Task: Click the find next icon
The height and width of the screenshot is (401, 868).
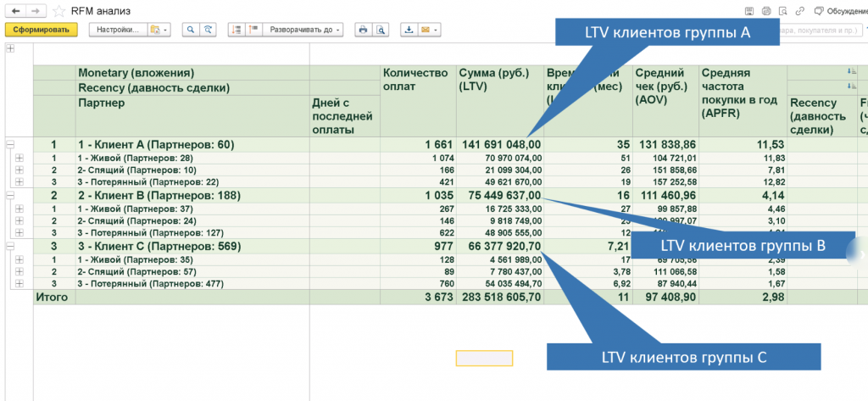Action: click(208, 30)
